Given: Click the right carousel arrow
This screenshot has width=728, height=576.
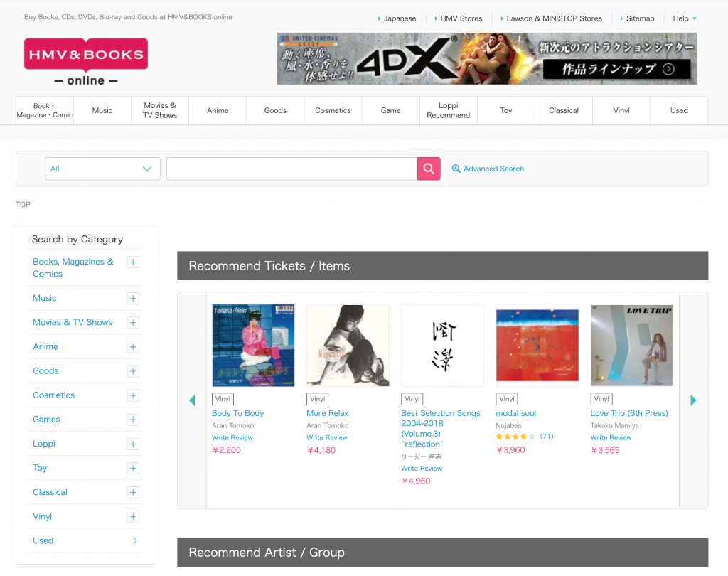Looking at the screenshot, I should coord(693,400).
